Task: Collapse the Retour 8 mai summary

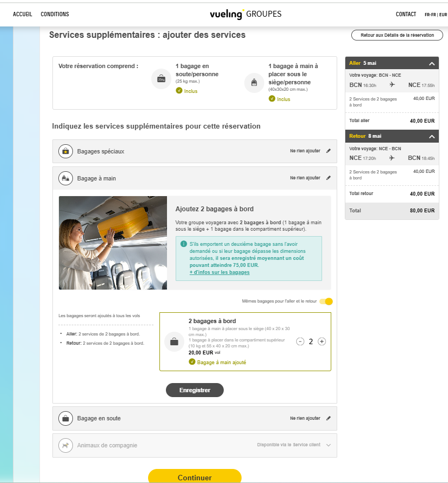Action: (432, 137)
